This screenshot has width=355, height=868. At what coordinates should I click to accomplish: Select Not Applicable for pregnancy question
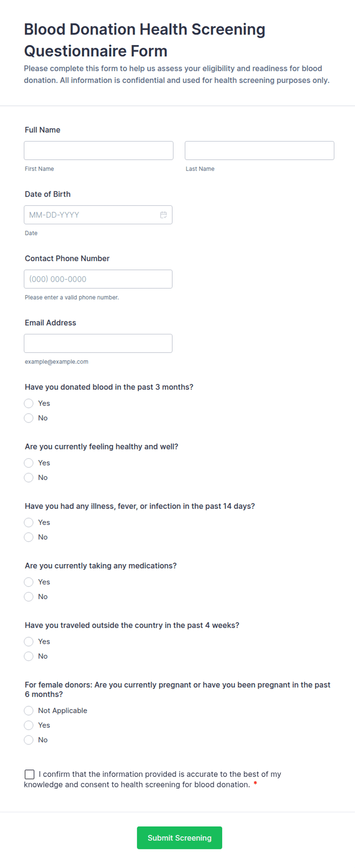[x=29, y=710]
